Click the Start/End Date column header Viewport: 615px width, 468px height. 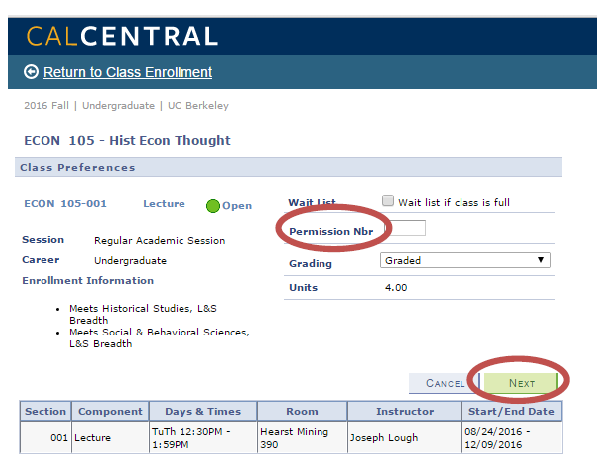[511, 412]
